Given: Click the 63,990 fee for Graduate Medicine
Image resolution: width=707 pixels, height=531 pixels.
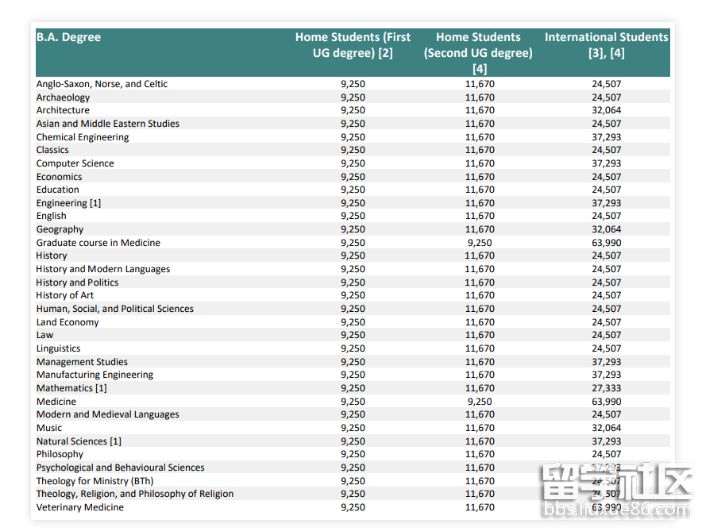Looking at the screenshot, I should point(606,243).
